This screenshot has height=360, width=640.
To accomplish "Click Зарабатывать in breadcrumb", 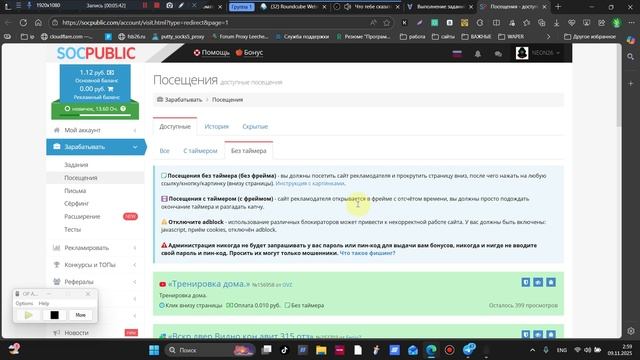I will (x=183, y=100).
